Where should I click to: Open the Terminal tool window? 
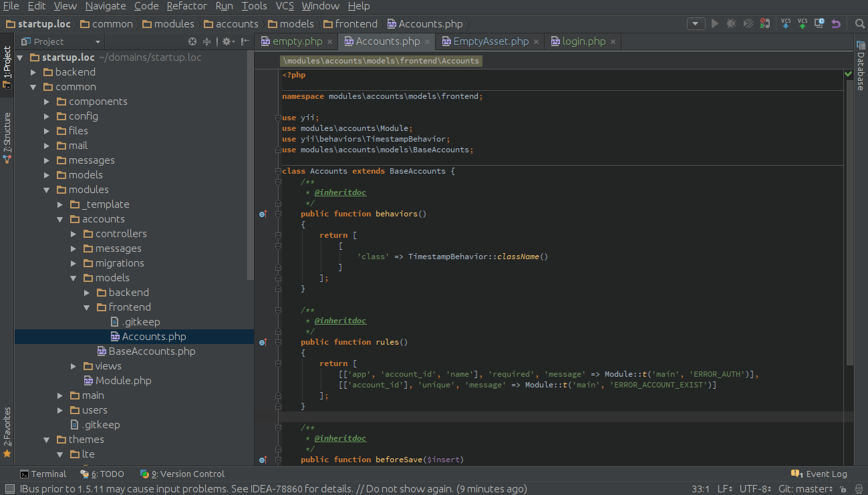(43, 474)
